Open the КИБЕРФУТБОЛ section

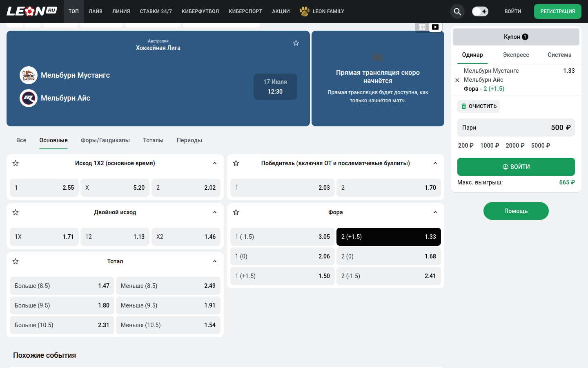(x=200, y=11)
